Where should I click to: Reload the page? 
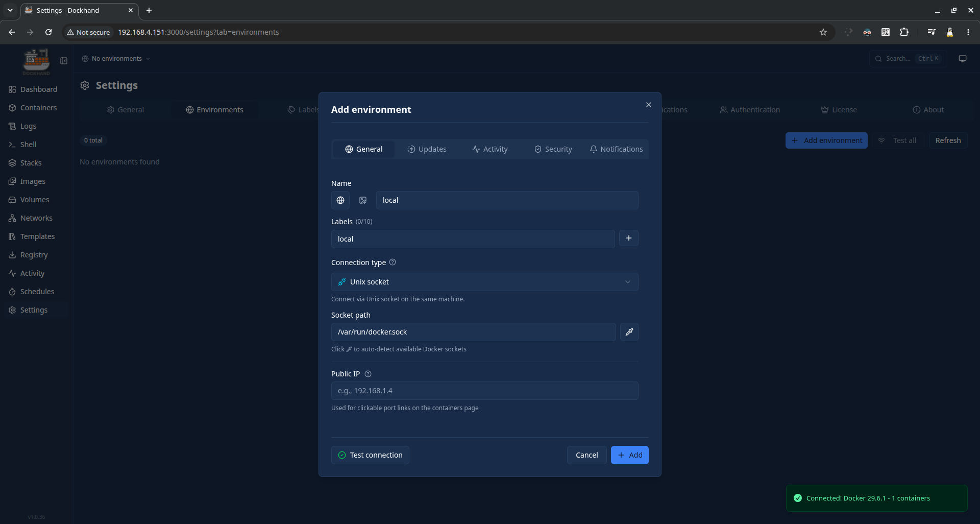pyautogui.click(x=48, y=32)
